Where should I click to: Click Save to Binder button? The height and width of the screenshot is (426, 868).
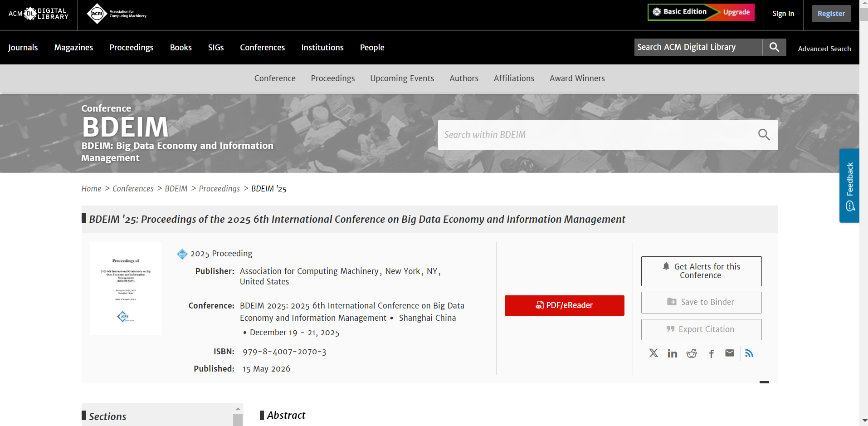tap(701, 303)
